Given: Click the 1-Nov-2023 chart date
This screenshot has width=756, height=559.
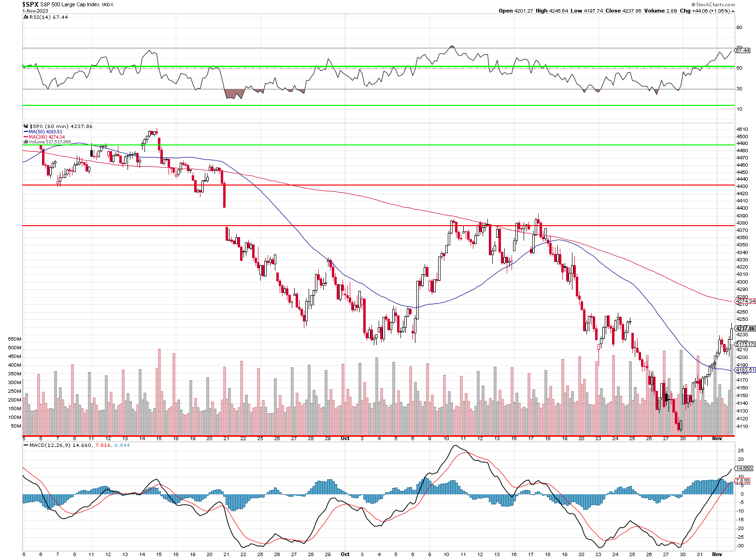Looking at the screenshot, I should (x=35, y=11).
